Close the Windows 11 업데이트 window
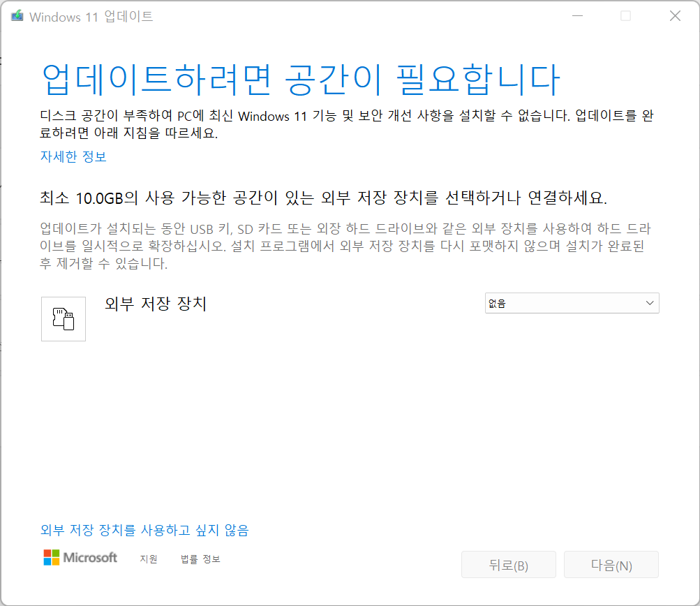Image resolution: width=700 pixels, height=606 pixels. coord(675,16)
